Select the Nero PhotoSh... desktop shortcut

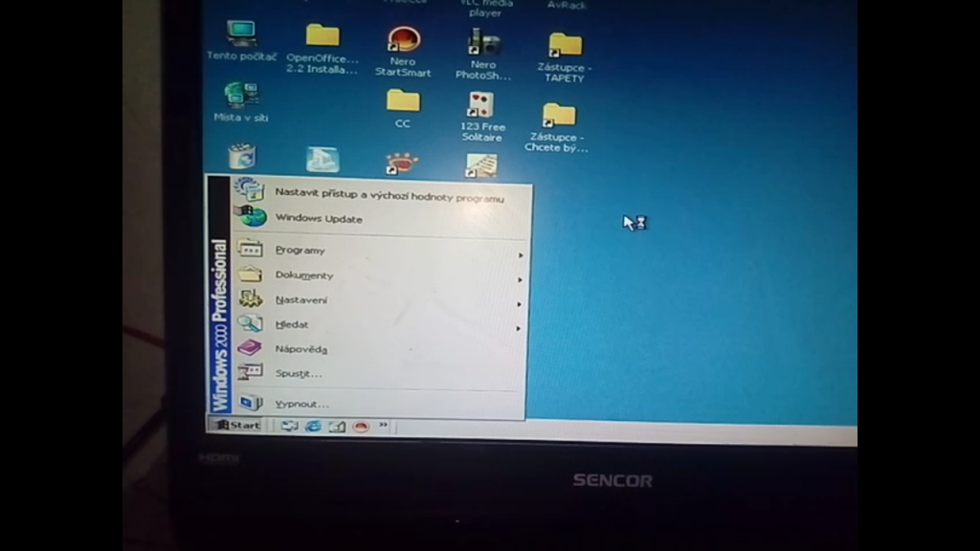coord(483,54)
